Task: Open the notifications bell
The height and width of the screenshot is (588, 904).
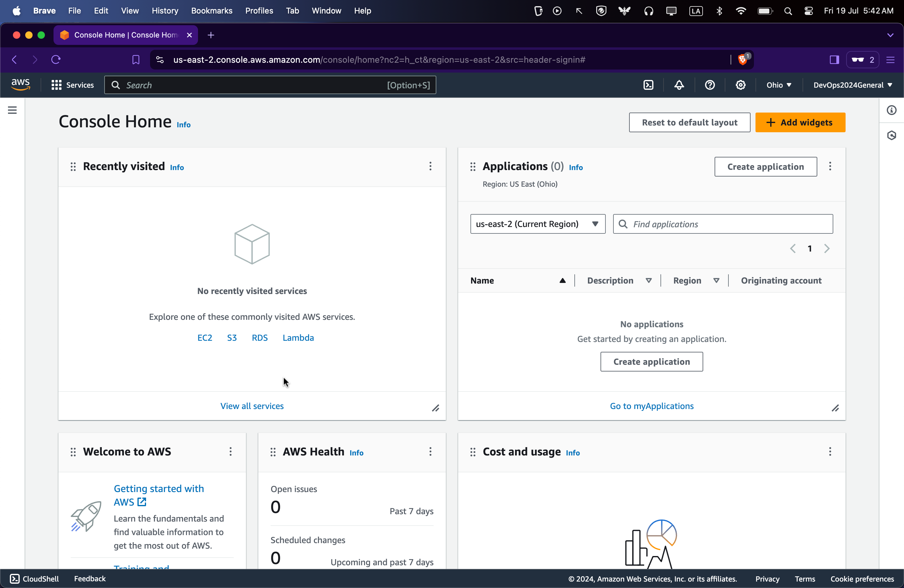Action: pyautogui.click(x=679, y=85)
